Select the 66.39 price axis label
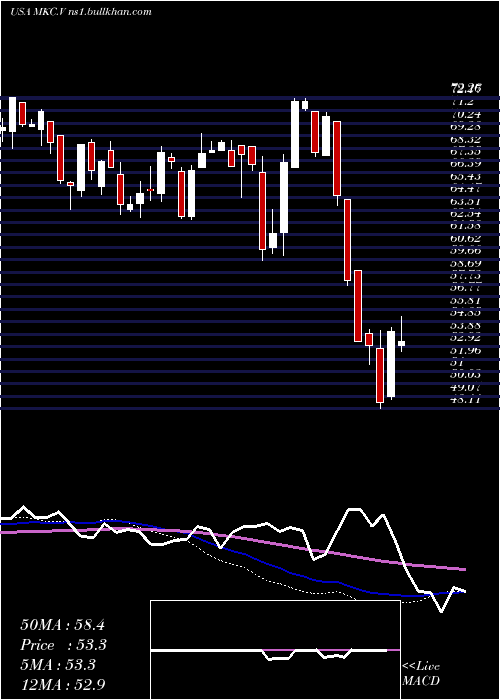Image resolution: width=500 pixels, height=700 pixels. [x=466, y=164]
